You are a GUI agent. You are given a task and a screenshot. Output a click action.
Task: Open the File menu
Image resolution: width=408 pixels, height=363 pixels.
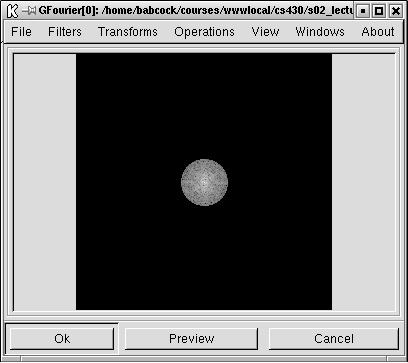point(21,32)
